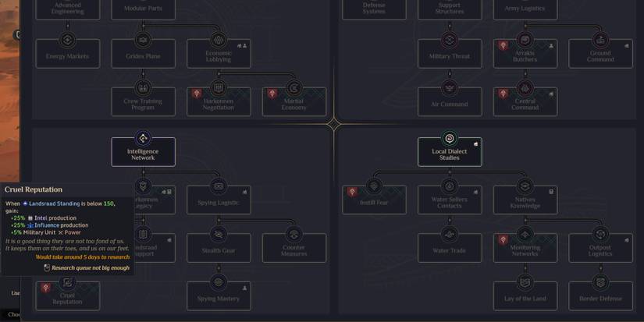644x322 pixels.
Task: Click the Lay of the Land icon
Action: pos(525,282)
